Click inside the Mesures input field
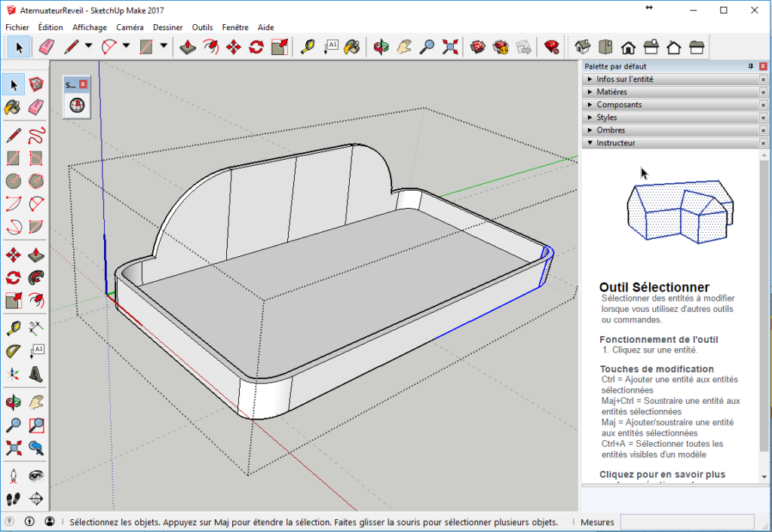This screenshot has width=772, height=532. pyautogui.click(x=686, y=521)
